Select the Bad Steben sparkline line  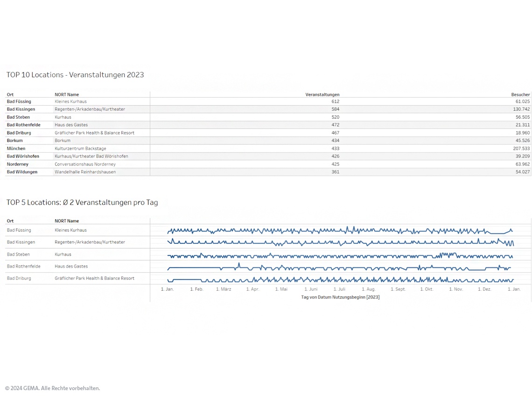pos(340,256)
